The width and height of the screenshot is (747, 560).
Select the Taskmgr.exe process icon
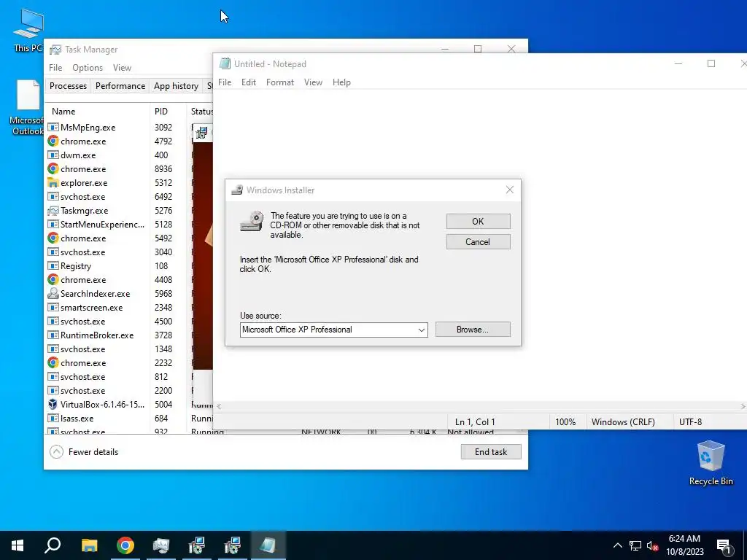(53, 211)
